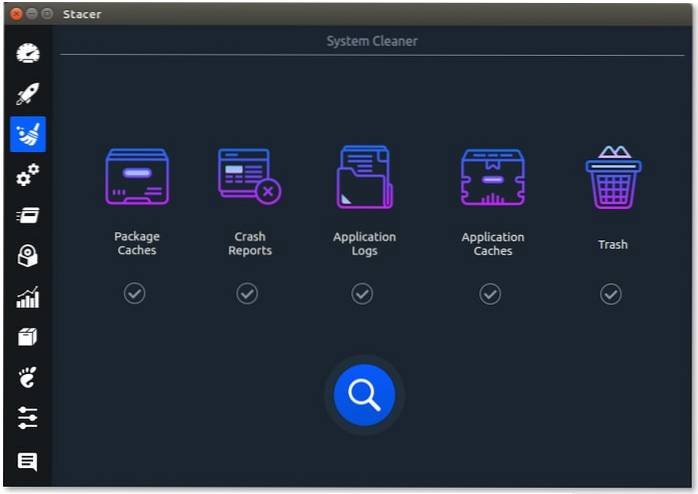Open the Dashboard speedometer icon in sidebar
Screen dimensions: 698x494
(28, 53)
